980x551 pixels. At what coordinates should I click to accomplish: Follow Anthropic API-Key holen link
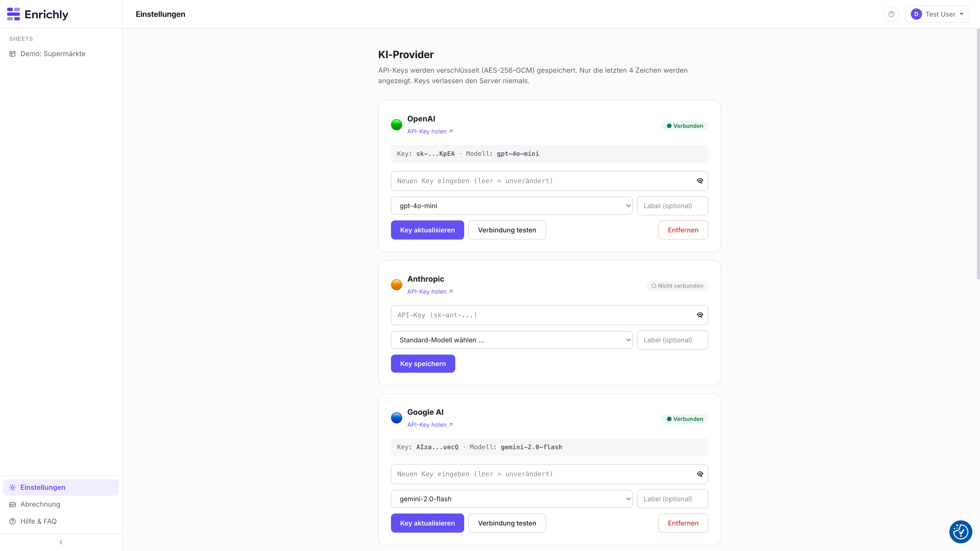click(430, 292)
